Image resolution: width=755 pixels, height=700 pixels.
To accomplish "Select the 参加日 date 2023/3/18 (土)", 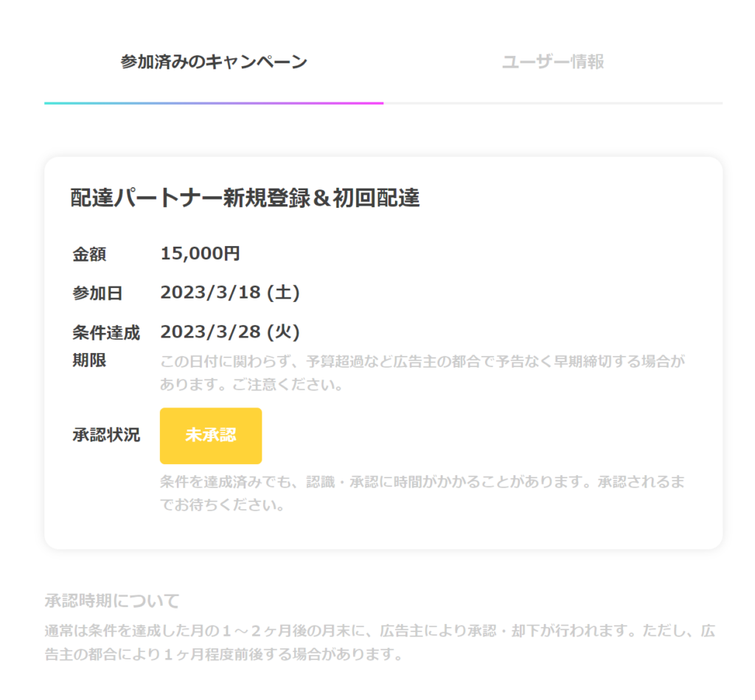I will [x=230, y=293].
